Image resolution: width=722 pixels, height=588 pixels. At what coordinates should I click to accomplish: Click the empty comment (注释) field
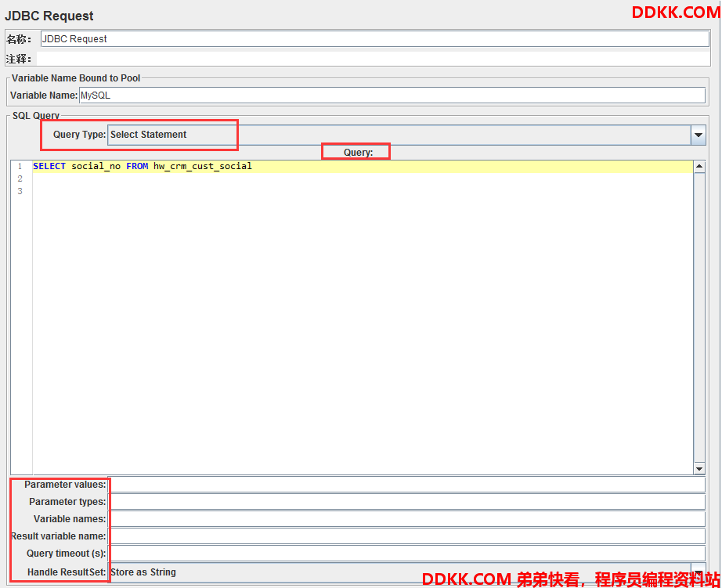pos(374,59)
